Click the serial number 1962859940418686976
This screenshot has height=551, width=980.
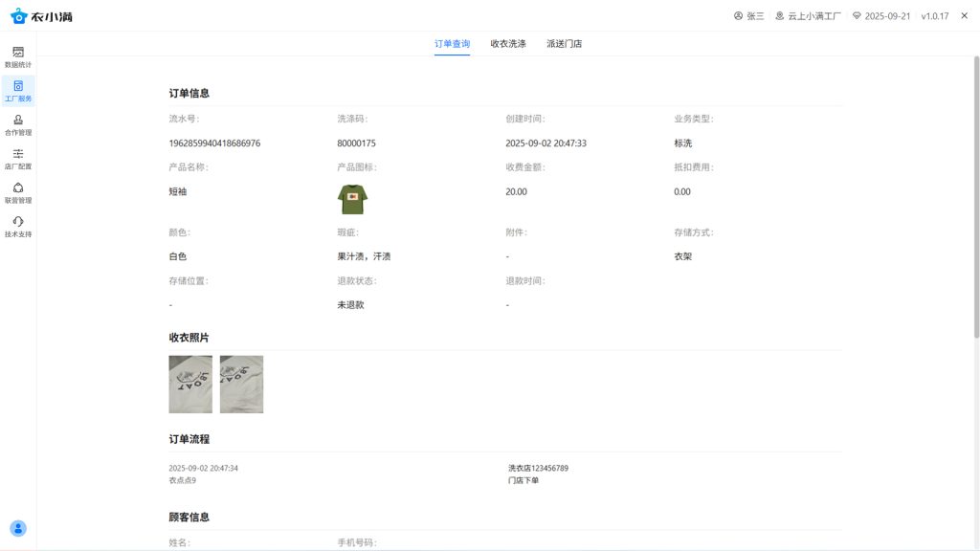[x=214, y=143]
